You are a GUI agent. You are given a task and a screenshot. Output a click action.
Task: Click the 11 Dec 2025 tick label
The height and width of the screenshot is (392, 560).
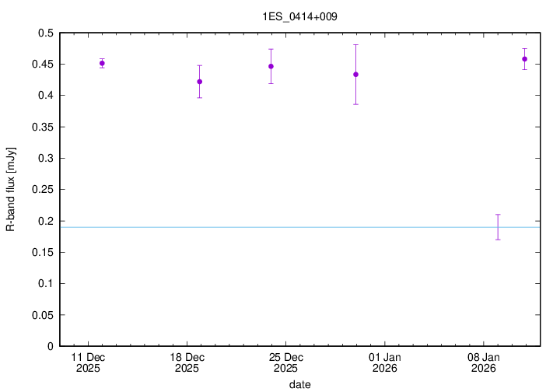(x=87, y=362)
